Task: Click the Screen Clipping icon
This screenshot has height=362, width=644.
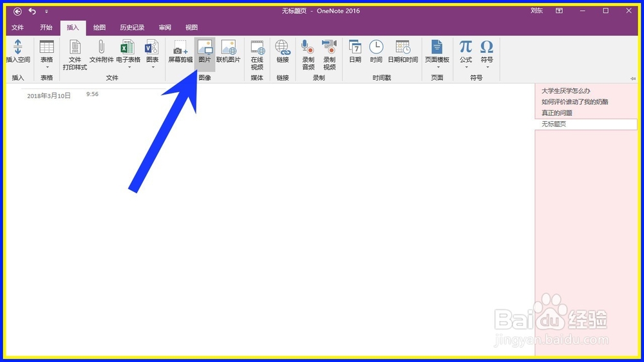Action: point(180,47)
